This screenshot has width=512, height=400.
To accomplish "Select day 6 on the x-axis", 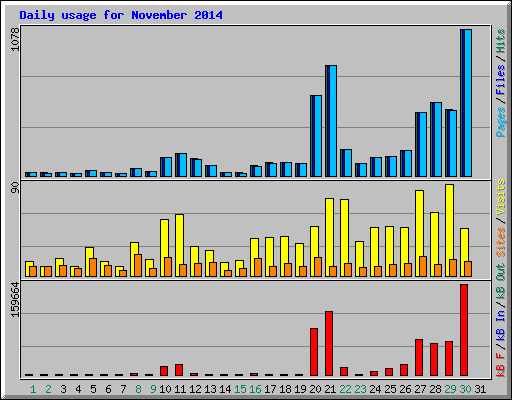I will [108, 389].
